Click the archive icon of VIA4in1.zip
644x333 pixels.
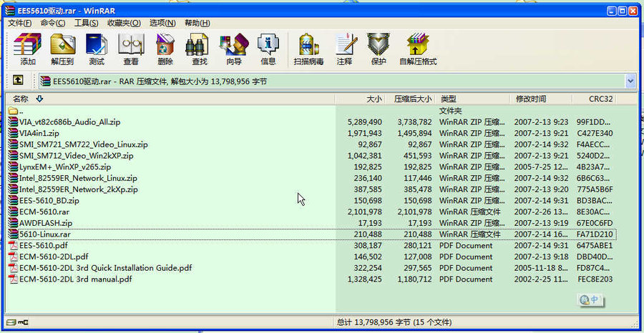coord(13,134)
